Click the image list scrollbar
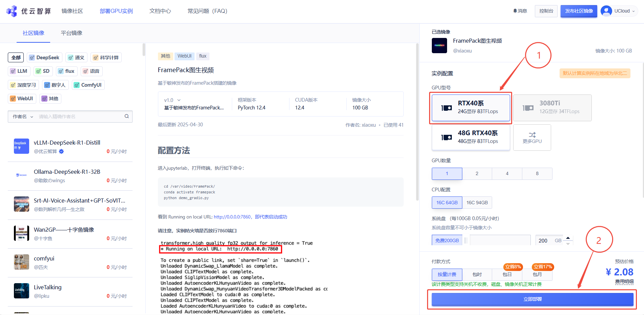This screenshot has width=644, height=315. [144, 50]
